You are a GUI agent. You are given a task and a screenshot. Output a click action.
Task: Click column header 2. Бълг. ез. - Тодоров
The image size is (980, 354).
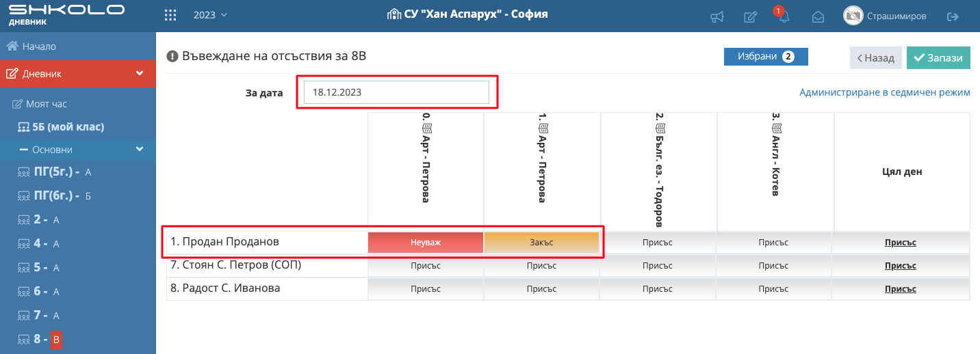click(658, 170)
